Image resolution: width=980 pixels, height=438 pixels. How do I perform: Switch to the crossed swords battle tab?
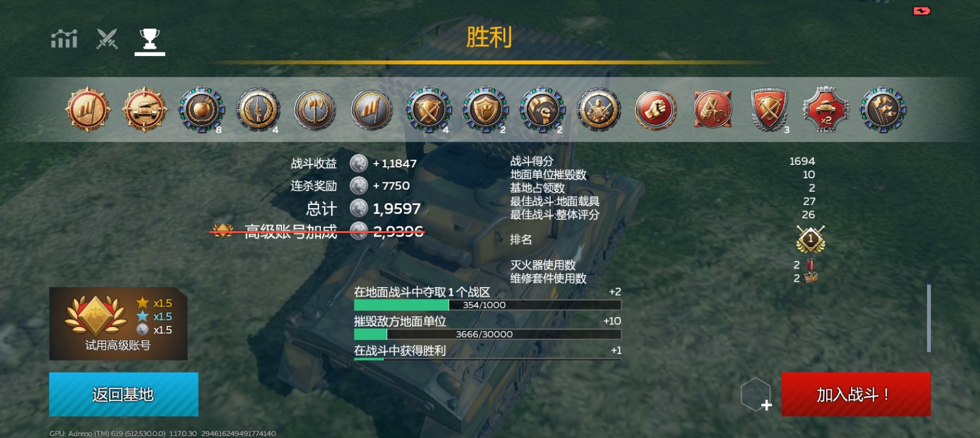107,39
